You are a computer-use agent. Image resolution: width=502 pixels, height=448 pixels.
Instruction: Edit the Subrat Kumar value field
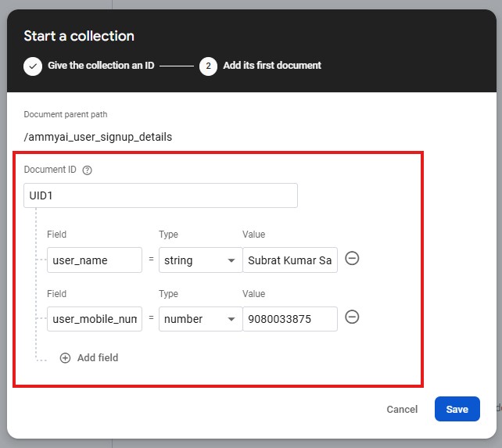[x=290, y=260]
